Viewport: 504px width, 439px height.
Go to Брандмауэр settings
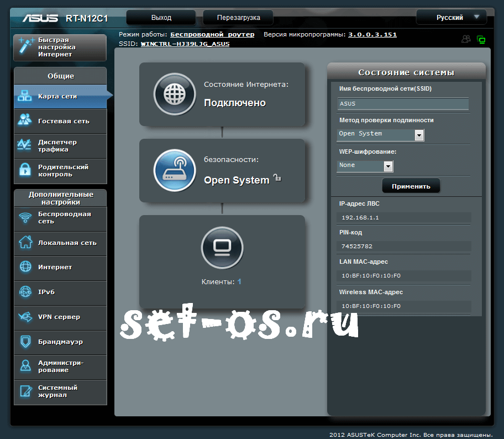click(x=60, y=342)
